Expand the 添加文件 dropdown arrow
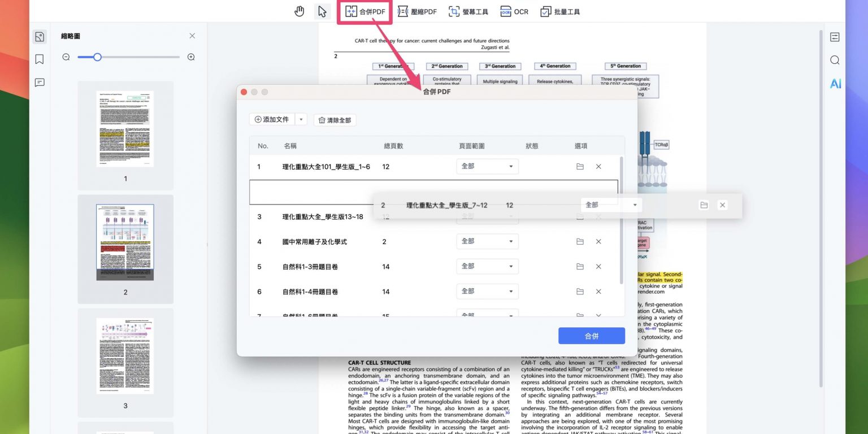Screen dimensions: 868x434 (301, 120)
